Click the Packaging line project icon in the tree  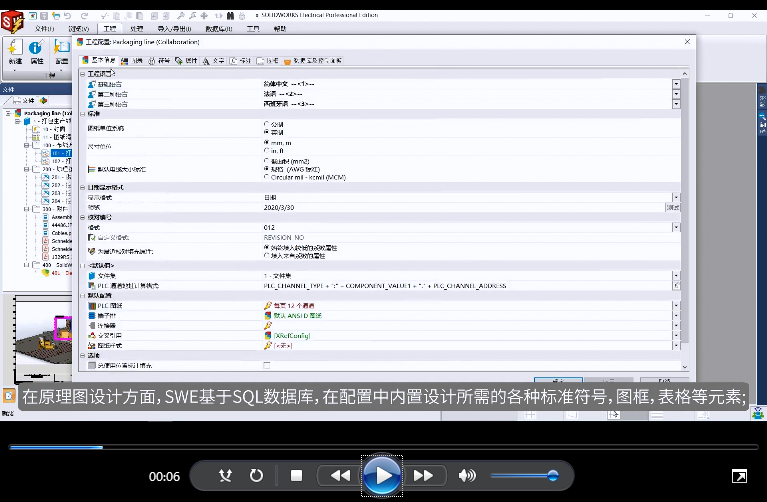point(18,113)
